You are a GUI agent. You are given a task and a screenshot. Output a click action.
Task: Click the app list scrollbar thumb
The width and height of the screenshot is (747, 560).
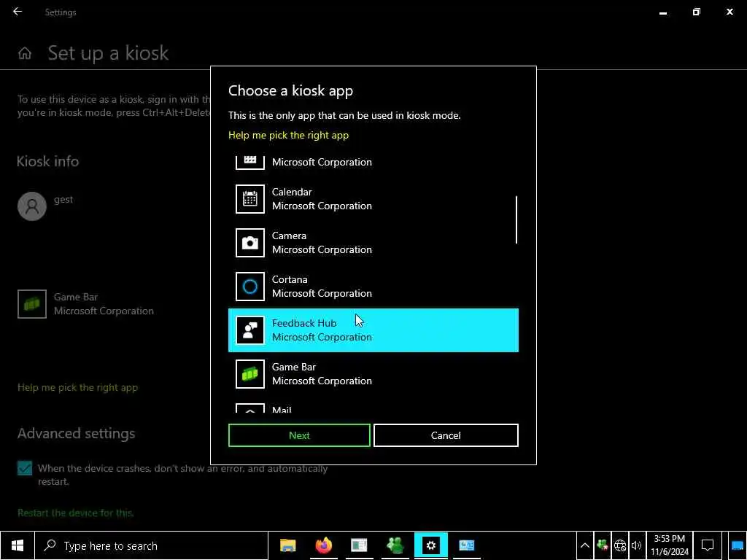[x=516, y=220]
